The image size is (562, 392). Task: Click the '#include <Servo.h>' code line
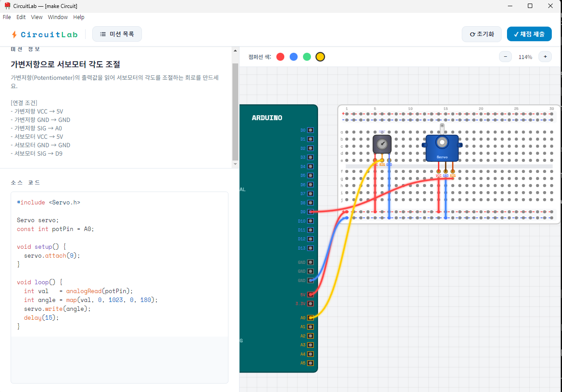point(48,202)
